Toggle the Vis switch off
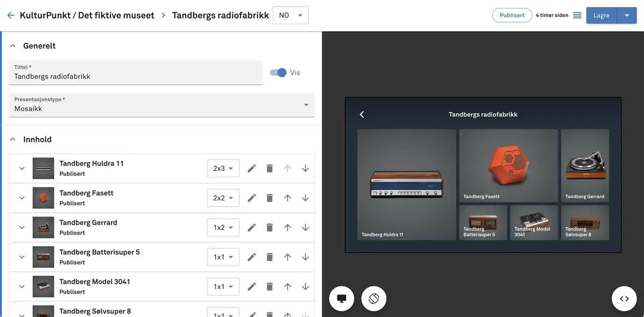The width and height of the screenshot is (644, 317). coord(278,73)
